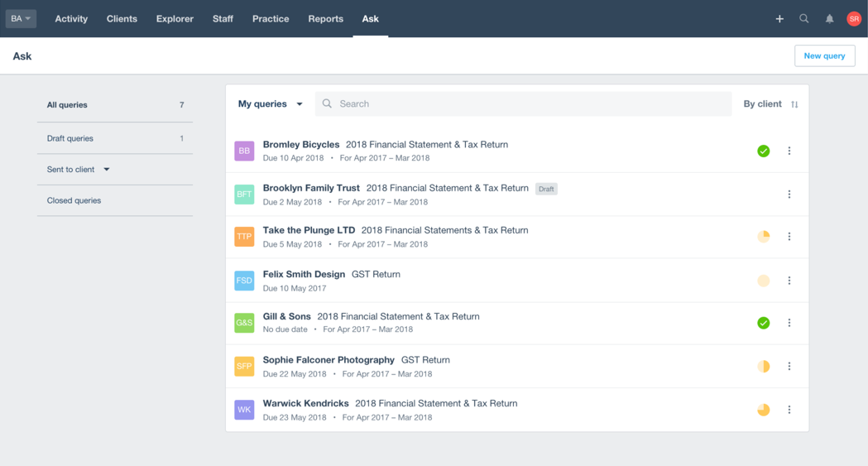The width and height of the screenshot is (868, 466).
Task: Show Closed queries in the sidebar
Action: [115, 200]
